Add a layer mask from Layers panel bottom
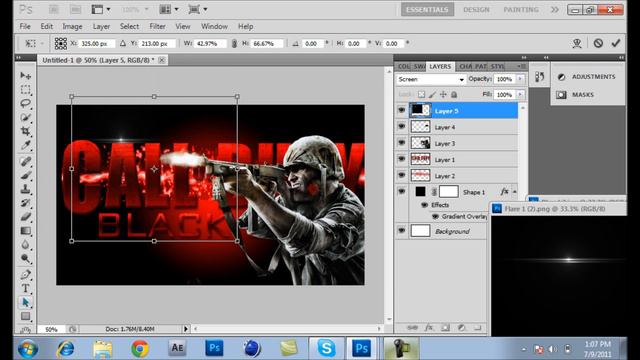This screenshot has height=360, width=640. coord(445,327)
